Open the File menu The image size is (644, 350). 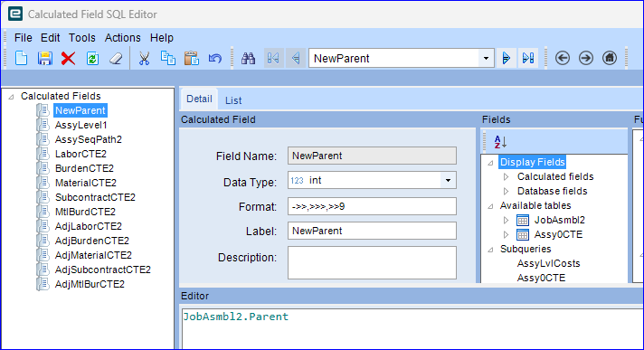click(x=23, y=38)
